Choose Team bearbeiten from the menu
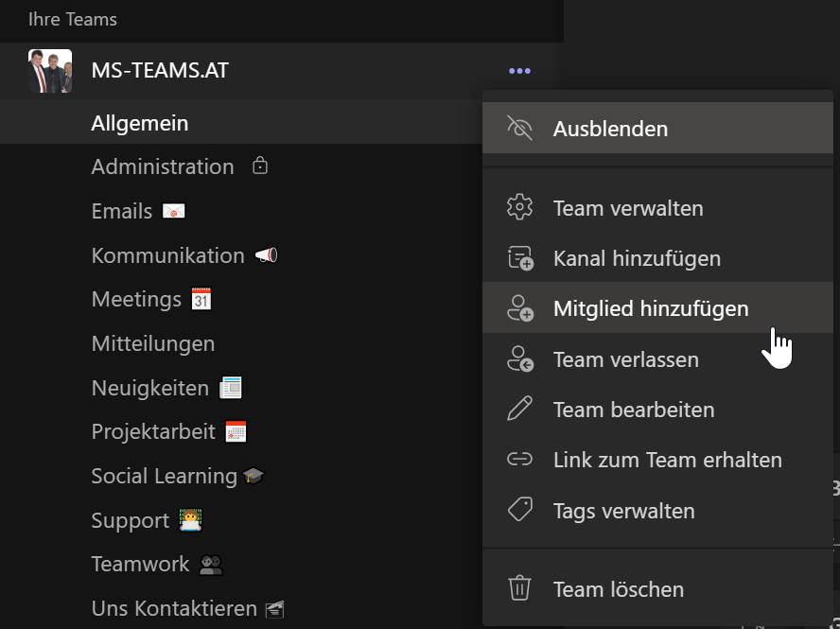This screenshot has height=629, width=840. click(657, 410)
